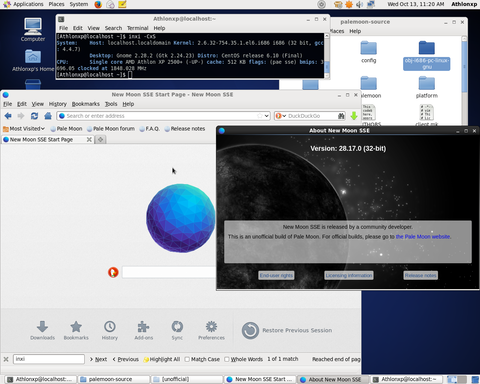Click the start page search box
480x384 pixels.
pyautogui.click(x=169, y=272)
